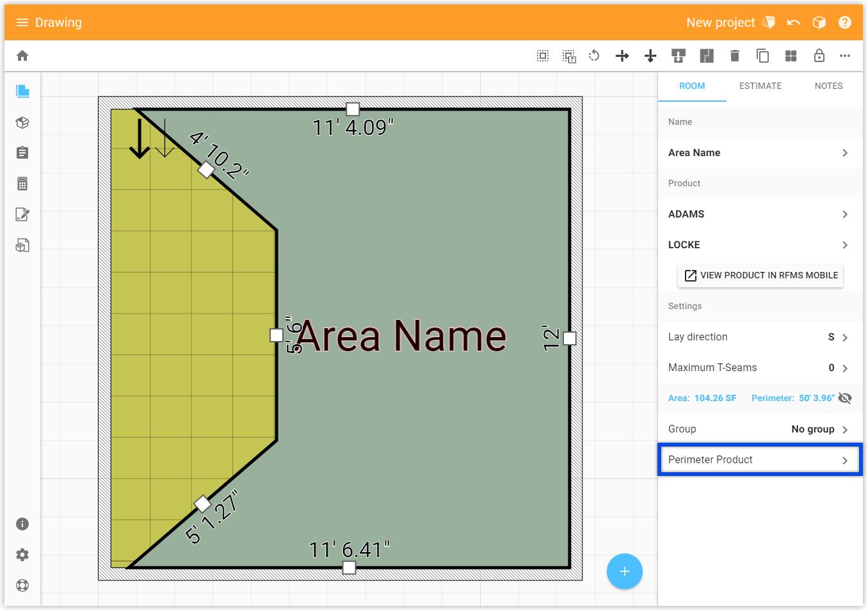Open the clipboard sidebar icon
The height and width of the screenshot is (611, 868).
(22, 152)
